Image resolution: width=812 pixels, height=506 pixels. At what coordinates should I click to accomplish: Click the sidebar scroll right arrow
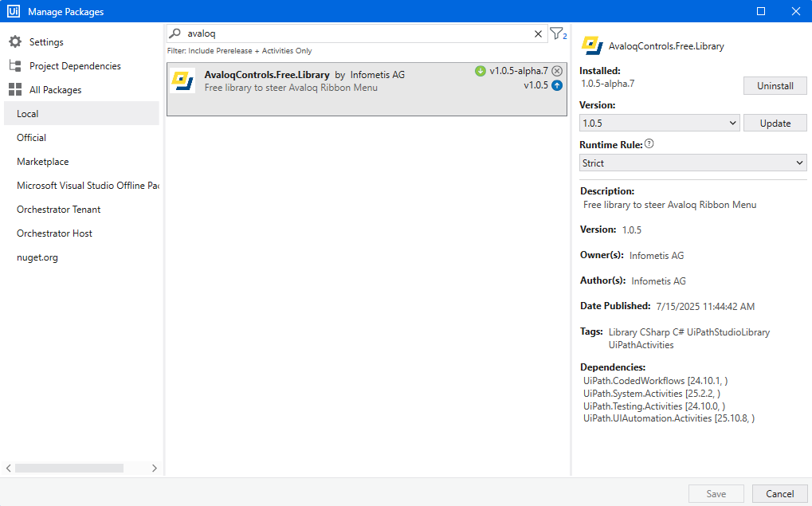point(155,469)
